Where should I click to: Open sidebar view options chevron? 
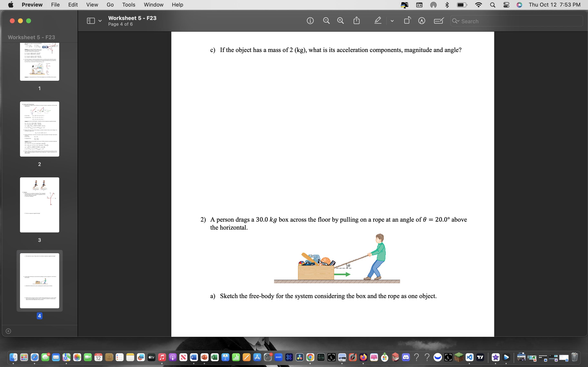100,21
